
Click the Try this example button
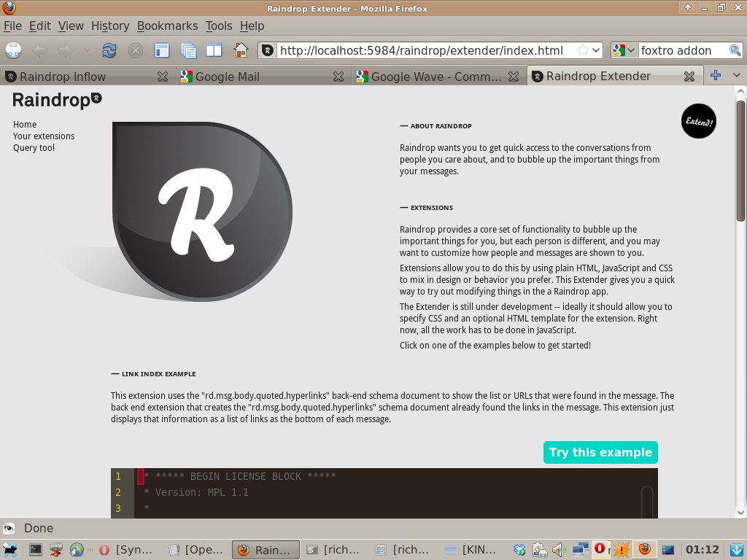600,452
